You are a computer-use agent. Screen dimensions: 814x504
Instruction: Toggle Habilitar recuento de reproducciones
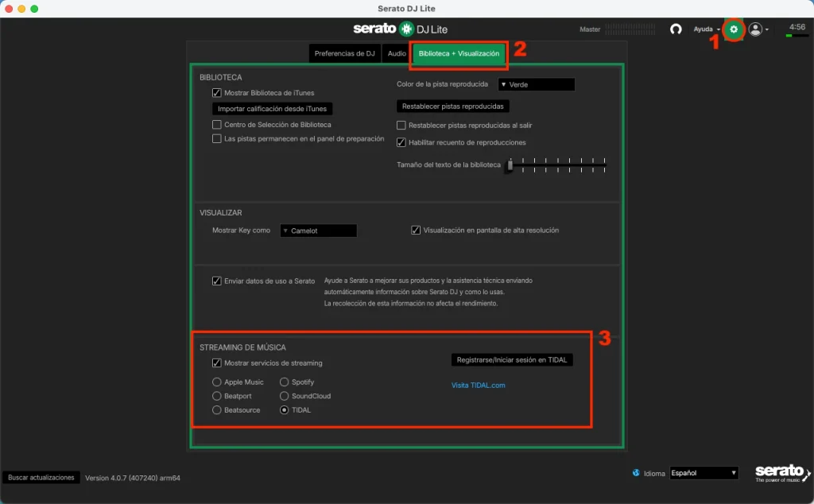tap(401, 142)
